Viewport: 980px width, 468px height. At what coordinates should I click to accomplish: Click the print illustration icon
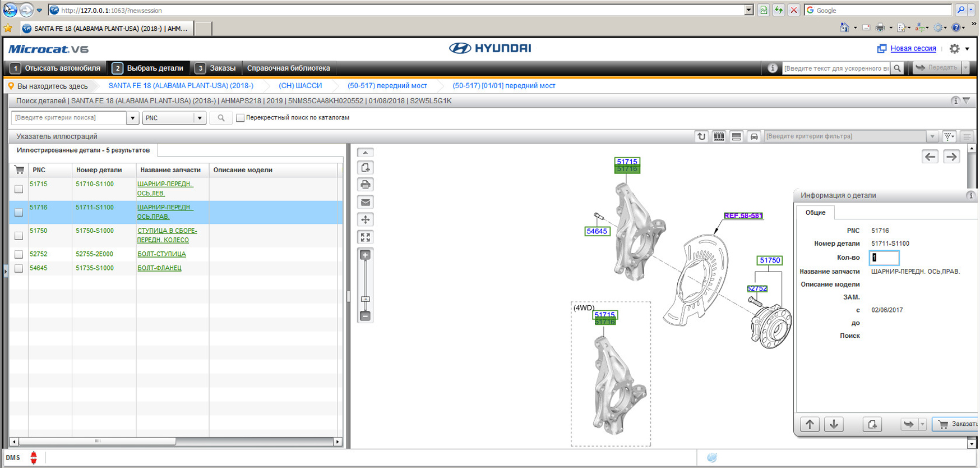point(366,185)
